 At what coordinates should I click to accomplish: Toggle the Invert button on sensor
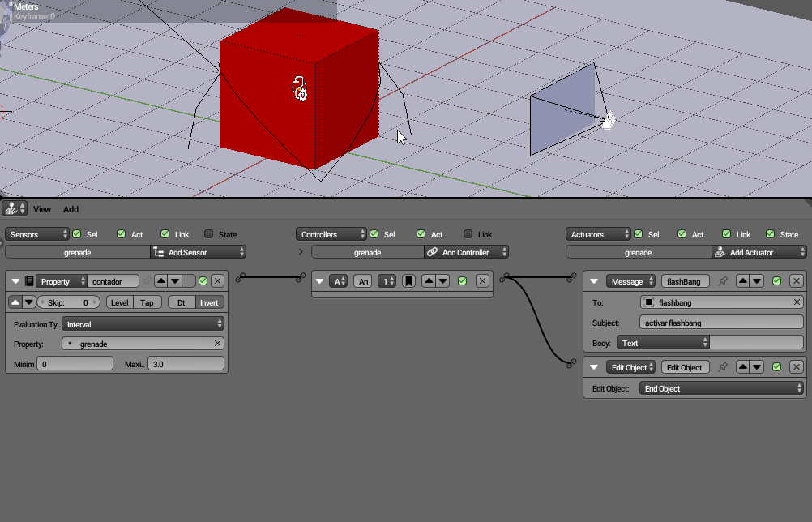click(209, 302)
